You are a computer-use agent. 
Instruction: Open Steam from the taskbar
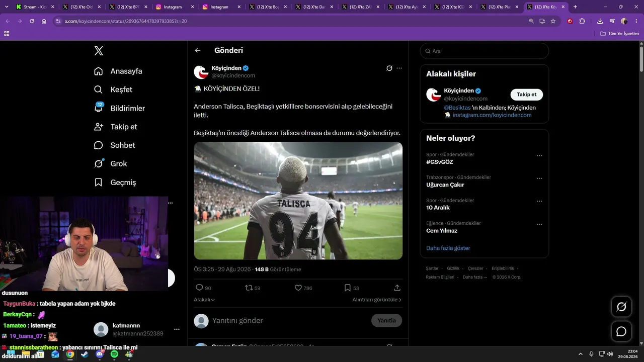click(x=85, y=354)
